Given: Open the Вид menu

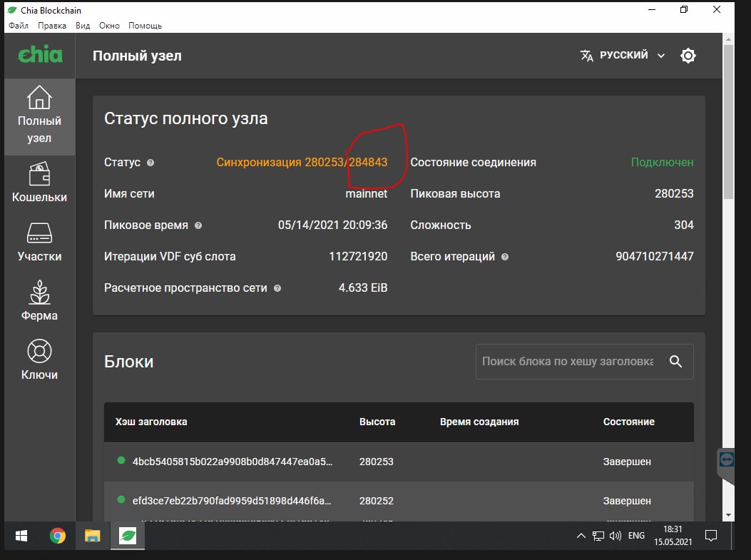Looking at the screenshot, I should [83, 26].
